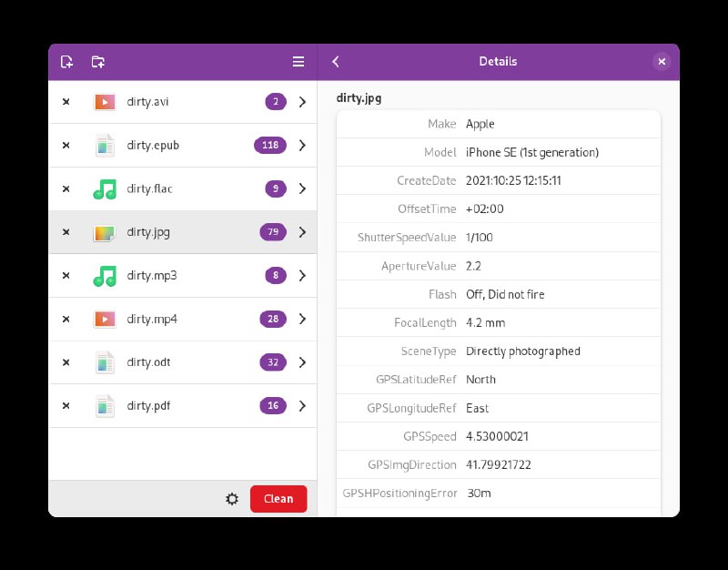Screen dimensions: 728x570
Task: Open the hamburger menu
Action: coord(298,61)
